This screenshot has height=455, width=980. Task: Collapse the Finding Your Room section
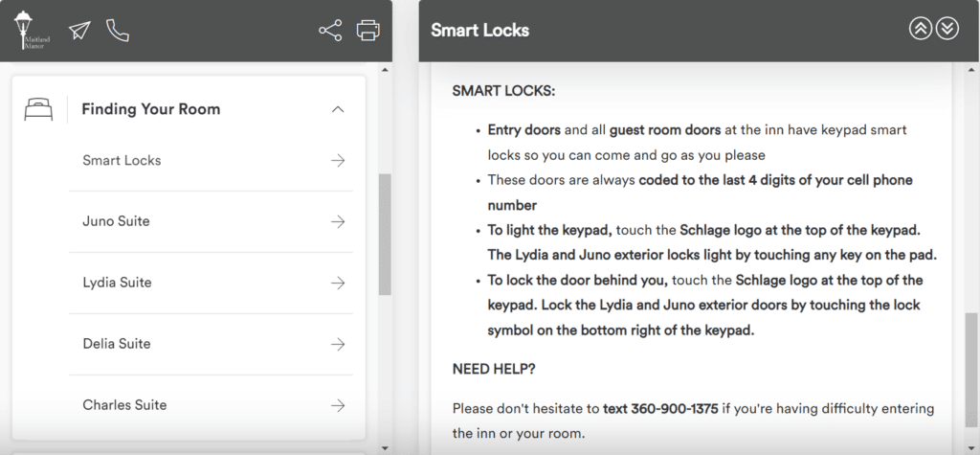tap(338, 109)
